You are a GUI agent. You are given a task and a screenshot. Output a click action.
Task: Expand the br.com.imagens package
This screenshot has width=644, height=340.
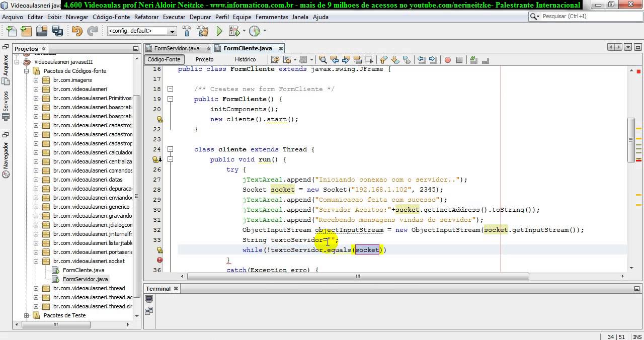pos(36,80)
